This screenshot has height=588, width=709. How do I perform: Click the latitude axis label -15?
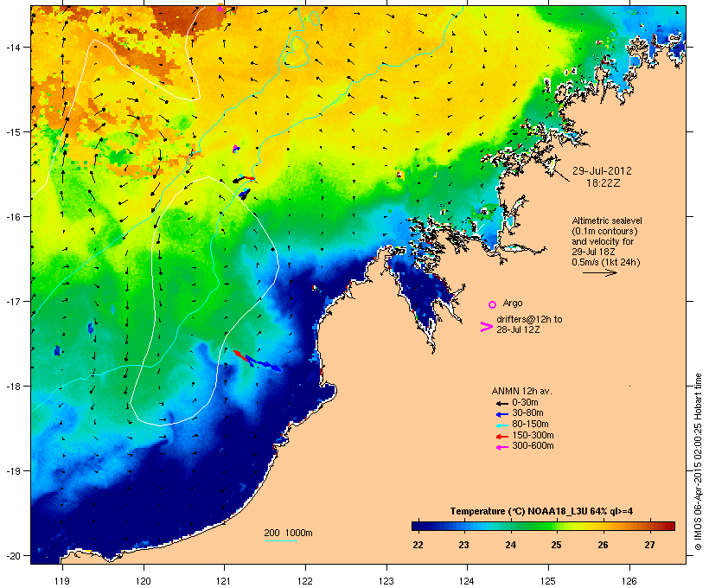coord(12,132)
